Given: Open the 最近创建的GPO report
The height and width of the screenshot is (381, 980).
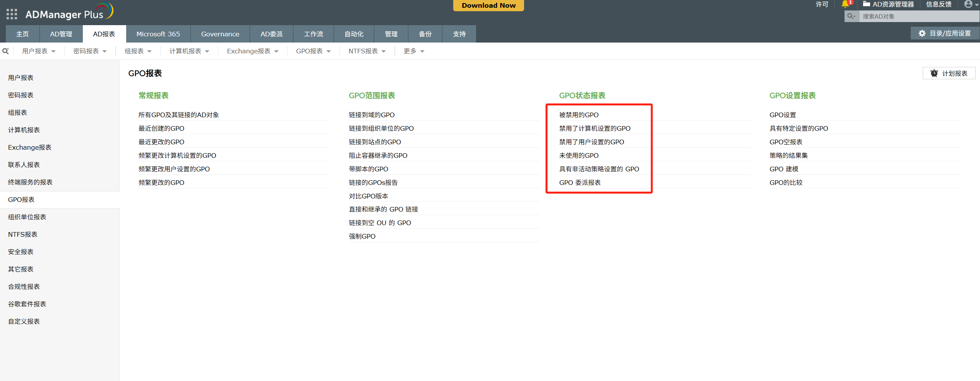Looking at the screenshot, I should pos(161,128).
